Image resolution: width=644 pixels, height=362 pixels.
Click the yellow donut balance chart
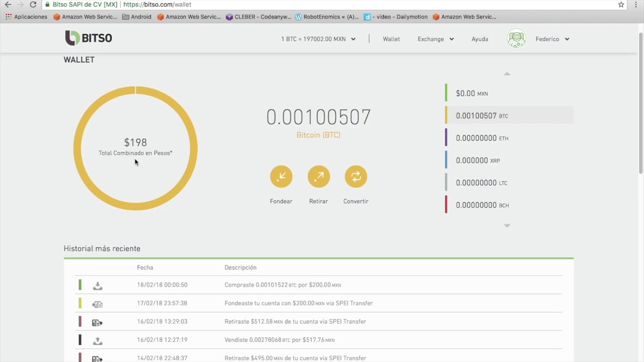[x=135, y=148]
